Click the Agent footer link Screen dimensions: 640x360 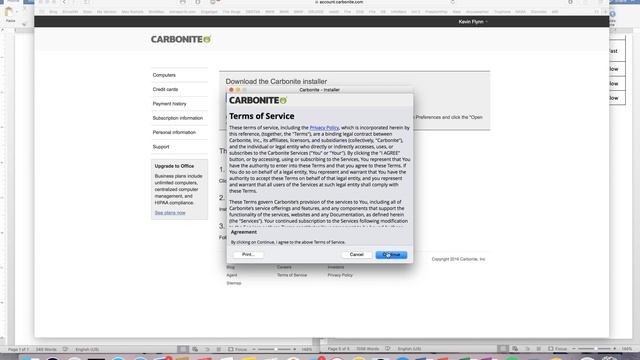point(231,275)
